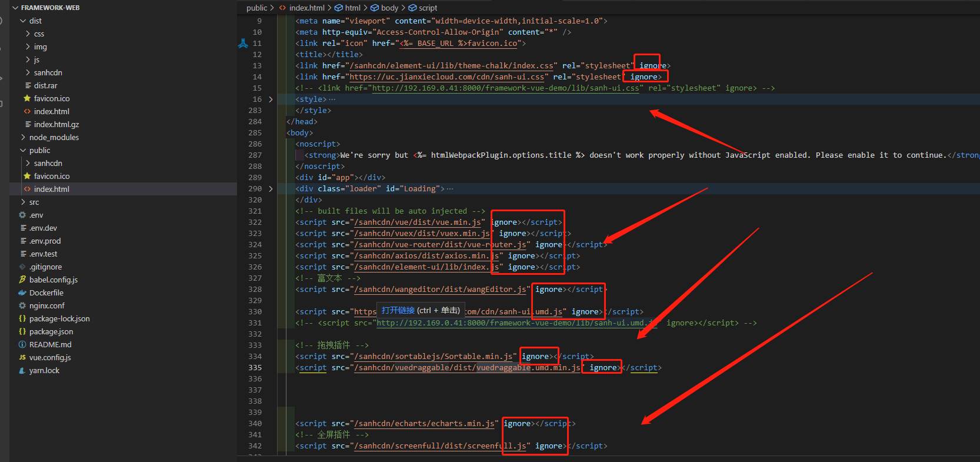This screenshot has width=980, height=462.
Task: Click the </head> closing tag line
Action: point(302,122)
